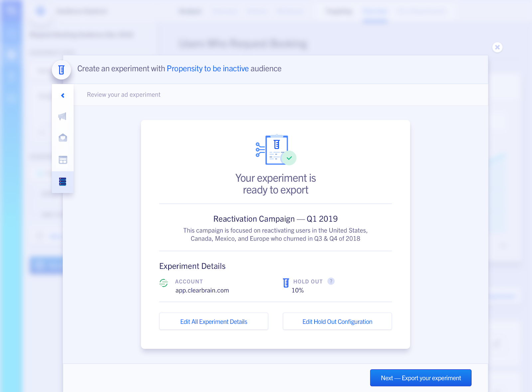Click the hold out help question mark
The height and width of the screenshot is (392, 532).
[x=331, y=281]
